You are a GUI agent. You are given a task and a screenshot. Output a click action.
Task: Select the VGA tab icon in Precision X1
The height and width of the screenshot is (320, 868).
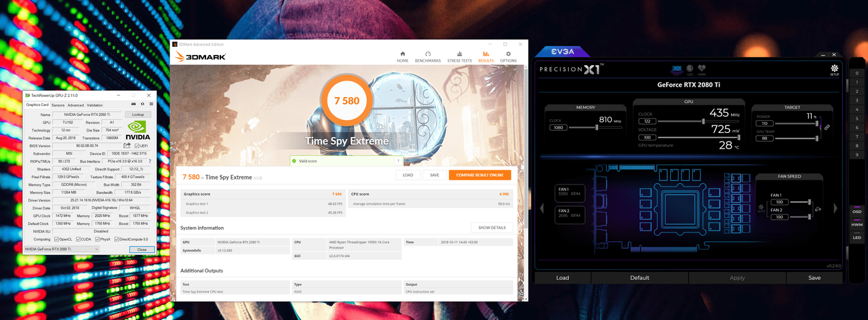click(x=677, y=70)
